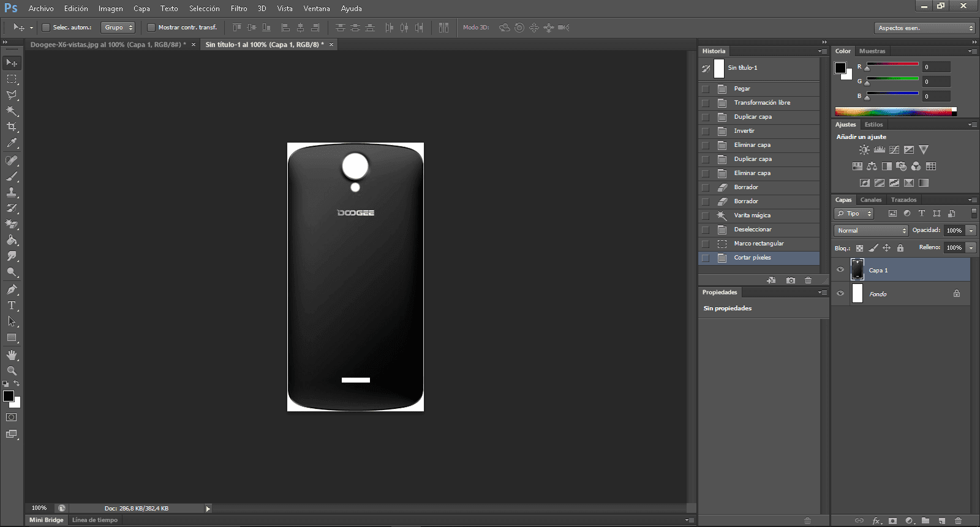Switch to the Muestras tab
The height and width of the screenshot is (527, 980).
(x=872, y=51)
